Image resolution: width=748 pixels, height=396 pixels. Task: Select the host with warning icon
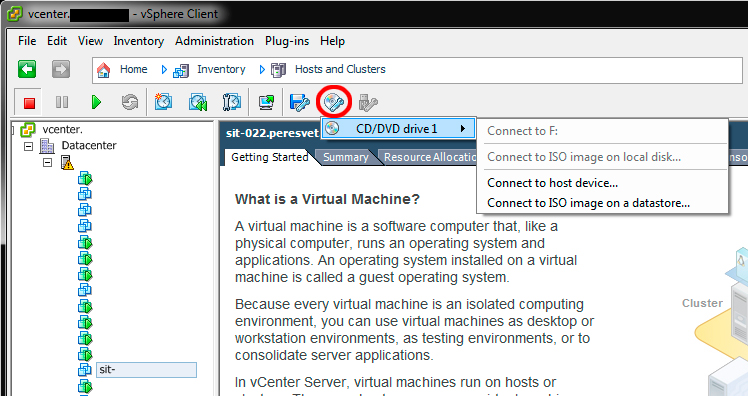tap(67, 163)
